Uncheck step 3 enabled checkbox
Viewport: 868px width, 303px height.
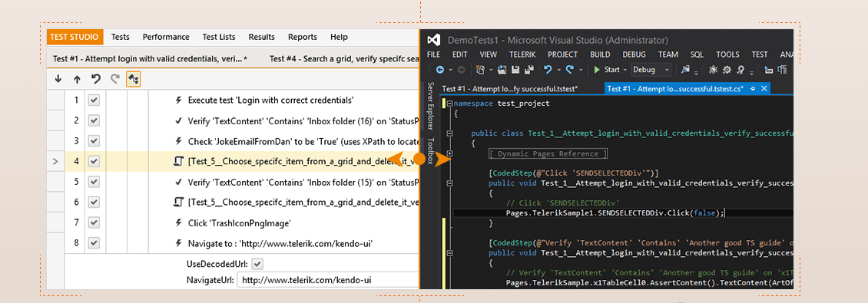coord(94,141)
